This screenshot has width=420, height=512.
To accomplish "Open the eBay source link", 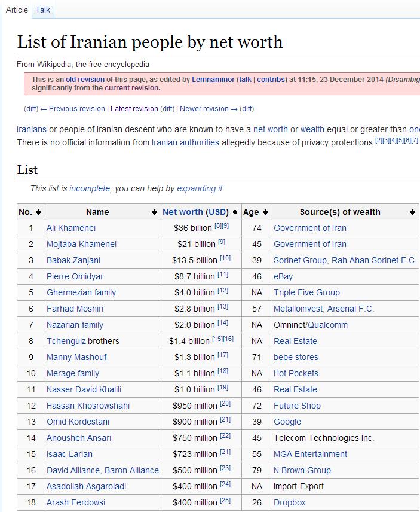I will pyautogui.click(x=283, y=276).
